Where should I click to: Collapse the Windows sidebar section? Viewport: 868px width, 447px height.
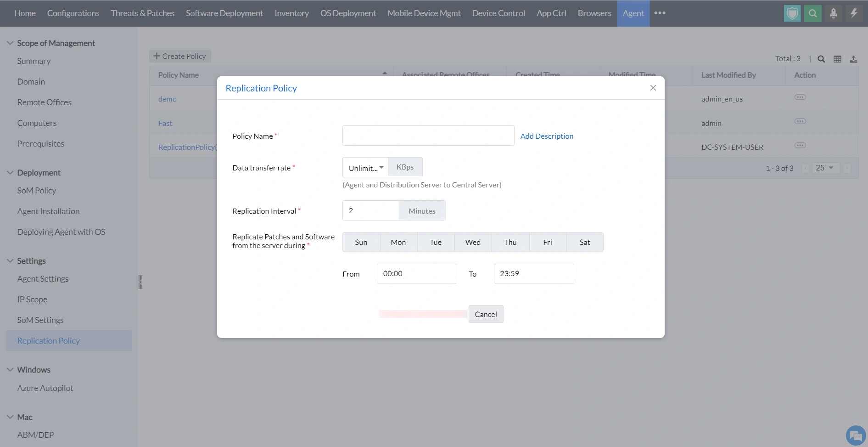pos(10,370)
